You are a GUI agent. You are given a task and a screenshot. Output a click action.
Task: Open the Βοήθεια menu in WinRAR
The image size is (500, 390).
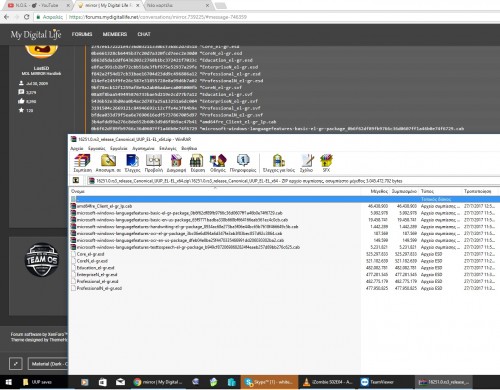pos(189,148)
